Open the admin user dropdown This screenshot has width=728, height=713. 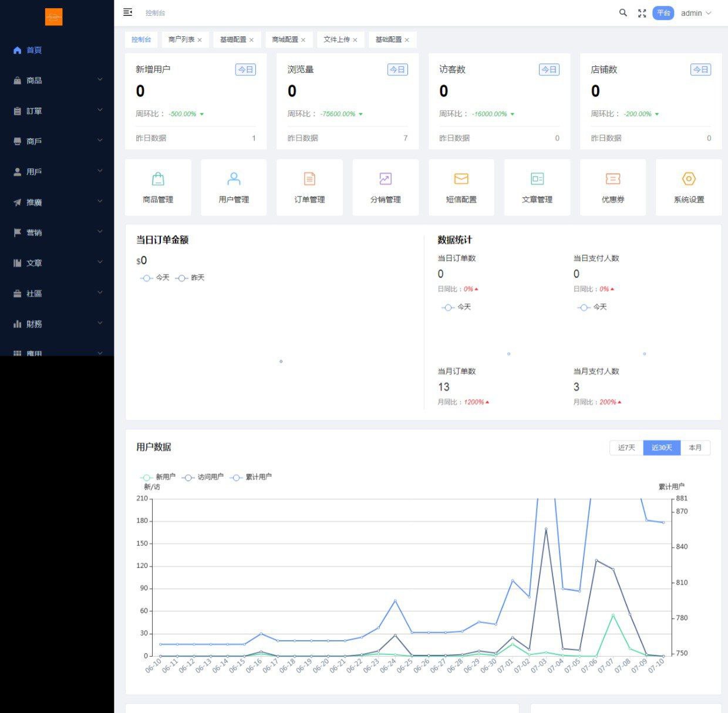[696, 13]
